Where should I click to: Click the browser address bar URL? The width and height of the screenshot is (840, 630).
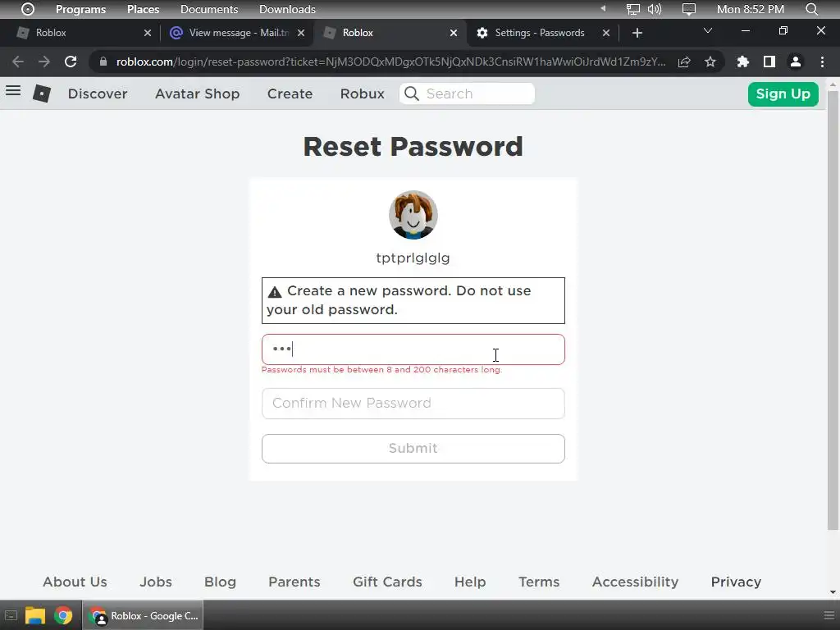click(x=391, y=62)
